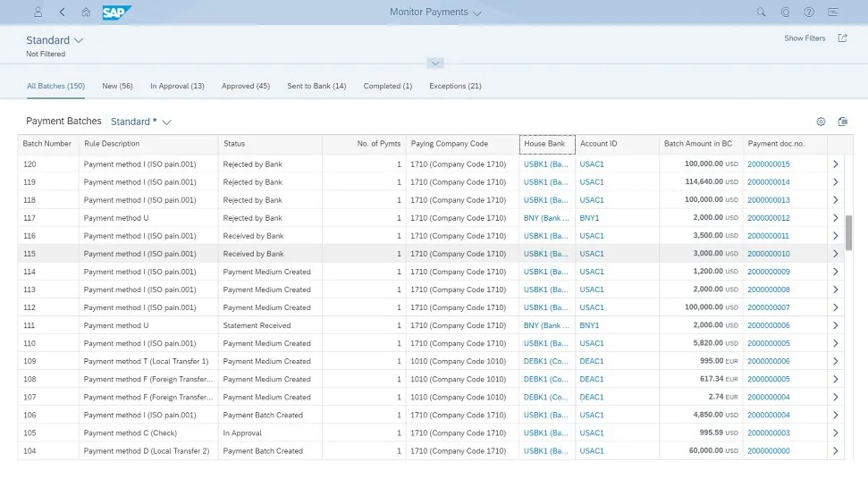Open the search icon in header

point(762,13)
